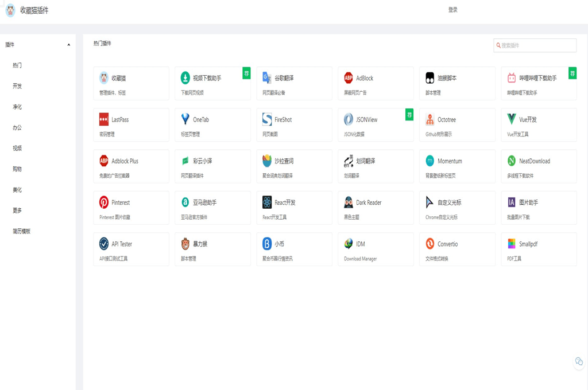Open the 视频下载助手 plugin card
588x390 pixels.
212,84
